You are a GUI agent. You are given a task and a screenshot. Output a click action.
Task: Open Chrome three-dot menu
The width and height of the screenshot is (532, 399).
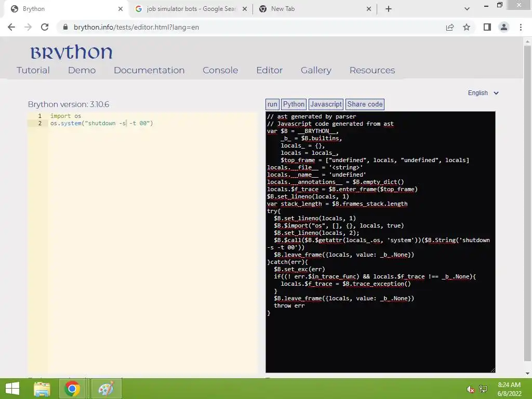point(521,27)
